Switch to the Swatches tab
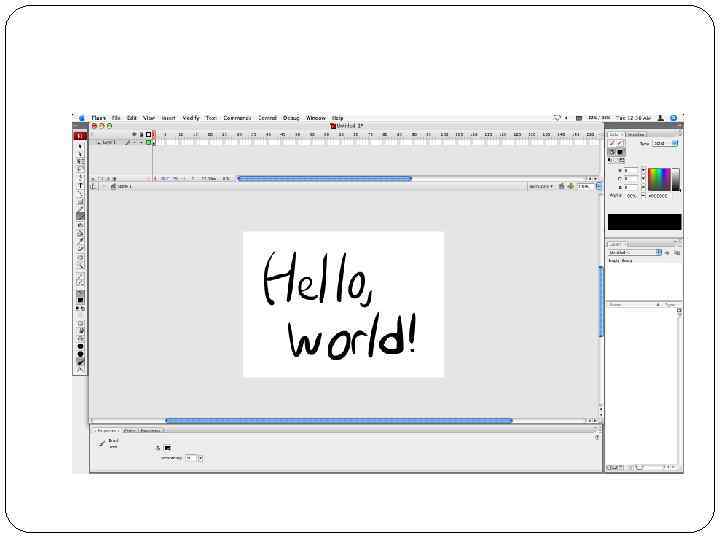 click(x=636, y=135)
